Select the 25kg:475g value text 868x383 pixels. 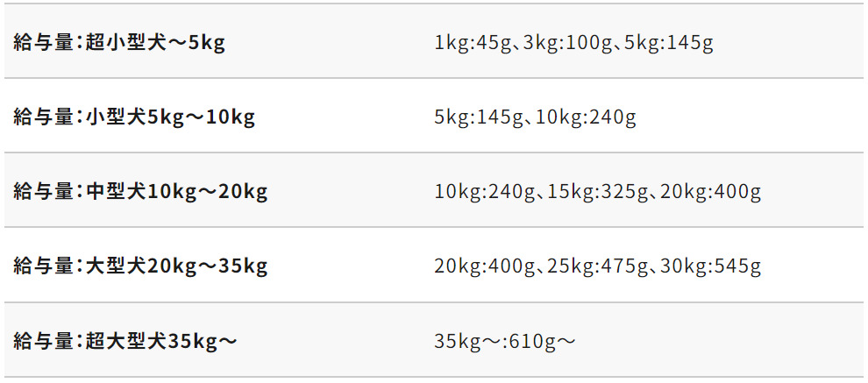[x=598, y=266]
